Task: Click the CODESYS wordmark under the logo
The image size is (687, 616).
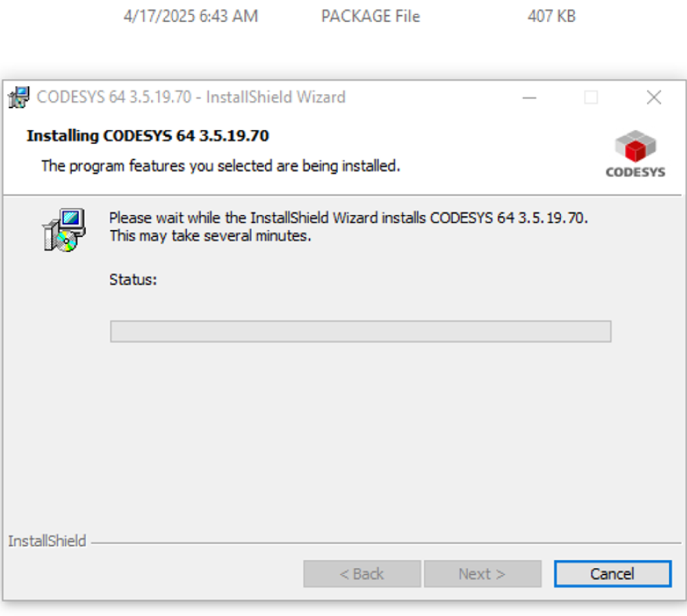Action: pos(635,172)
